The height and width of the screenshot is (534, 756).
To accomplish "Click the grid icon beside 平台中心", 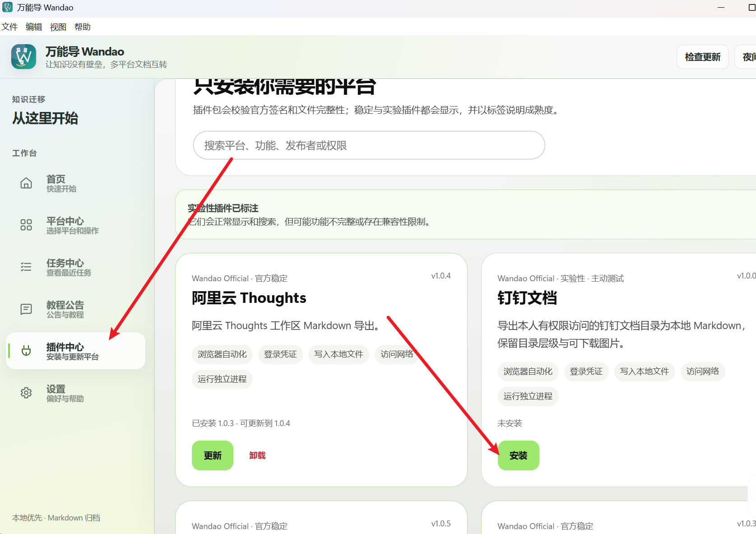I will pos(26,225).
